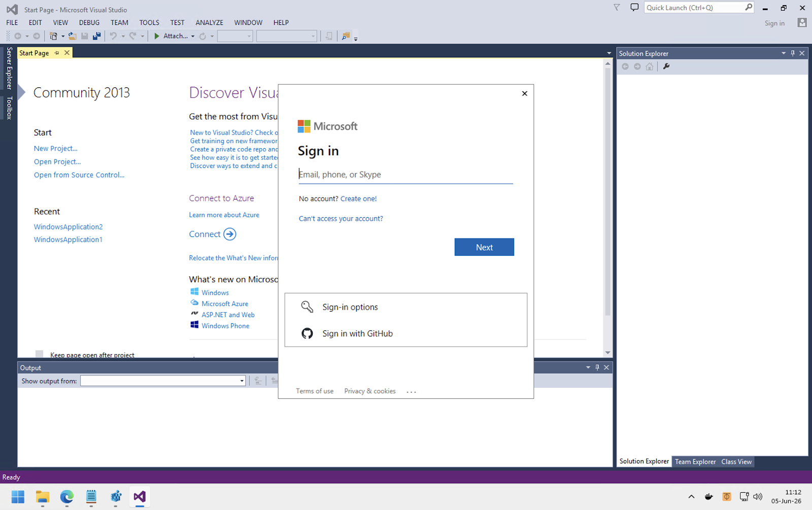Click the New Project... link on Start Page
Screen dimensions: 812x510
(x=56, y=149)
